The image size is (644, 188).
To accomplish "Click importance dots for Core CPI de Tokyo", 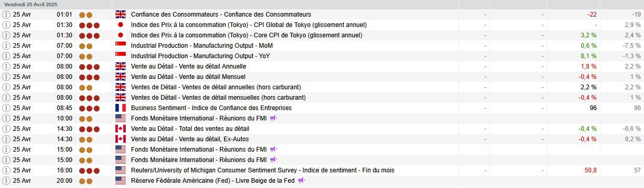I will [x=89, y=35].
